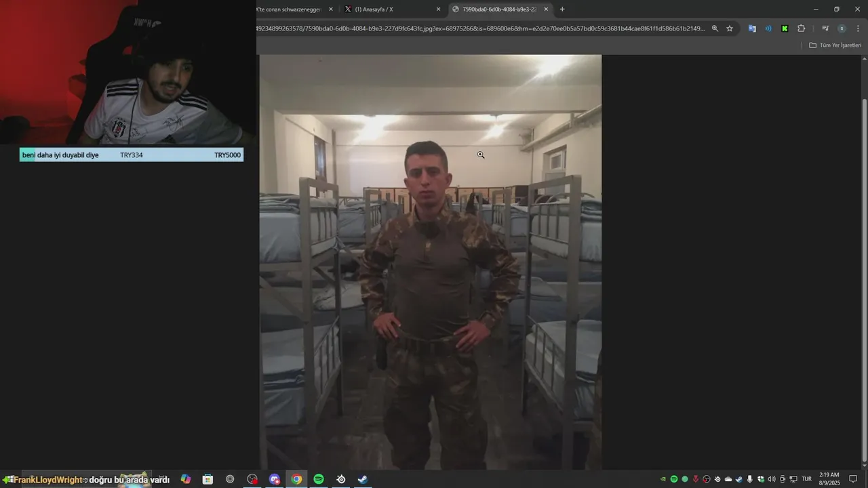Close the conan schwarzenegger tab

click(x=331, y=9)
